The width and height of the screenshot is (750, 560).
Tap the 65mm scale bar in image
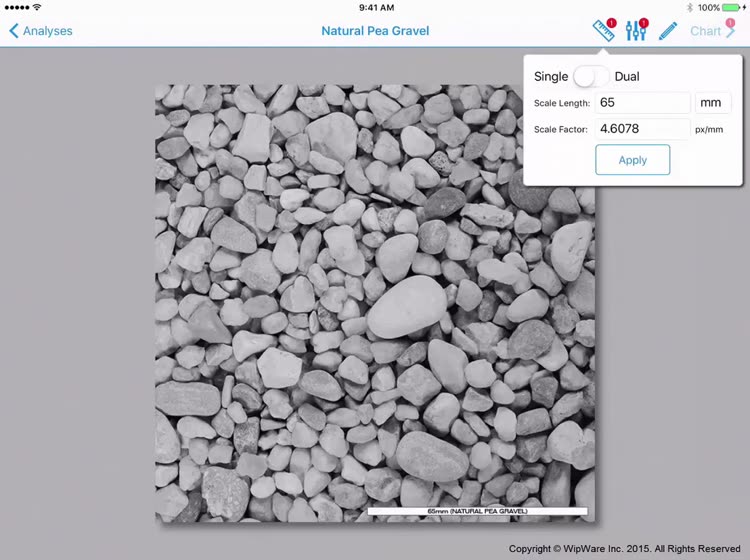477,511
